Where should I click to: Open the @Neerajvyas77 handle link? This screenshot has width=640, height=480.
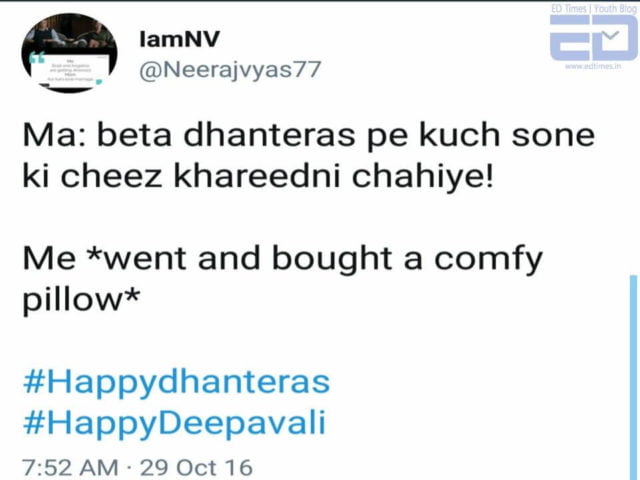point(230,70)
